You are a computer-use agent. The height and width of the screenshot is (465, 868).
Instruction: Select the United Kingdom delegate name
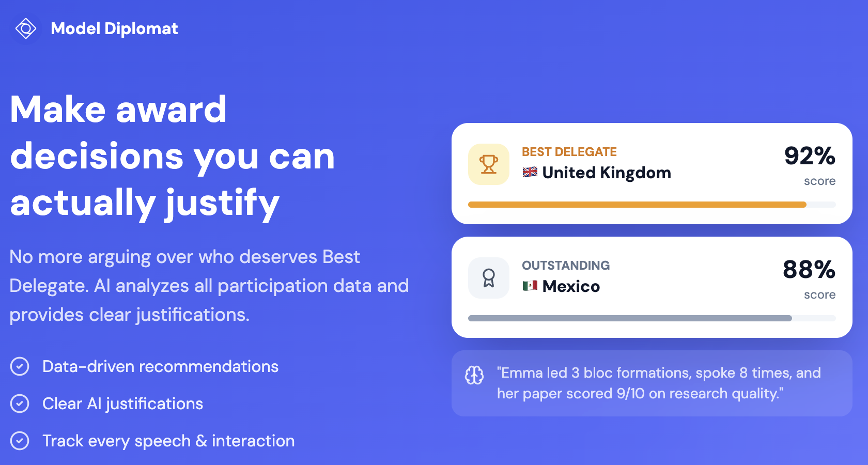[x=607, y=173]
